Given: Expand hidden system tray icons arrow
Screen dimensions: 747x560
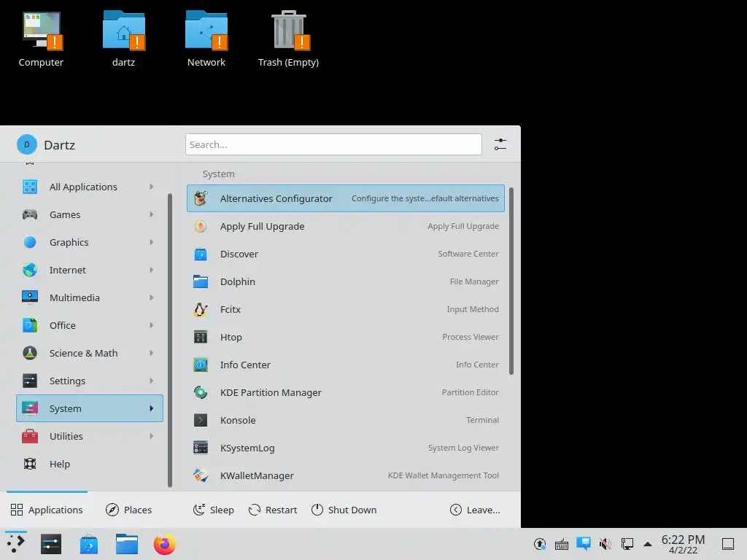Looking at the screenshot, I should 648,544.
